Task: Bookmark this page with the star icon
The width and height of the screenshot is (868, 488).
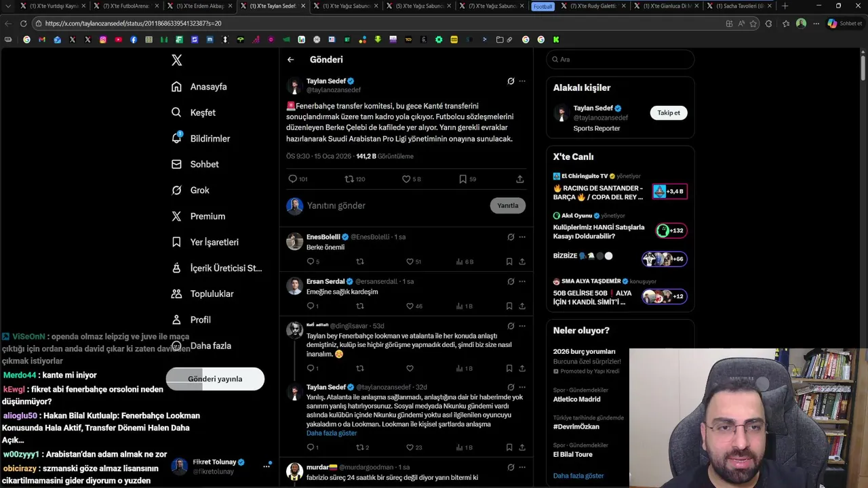Action: tap(753, 23)
